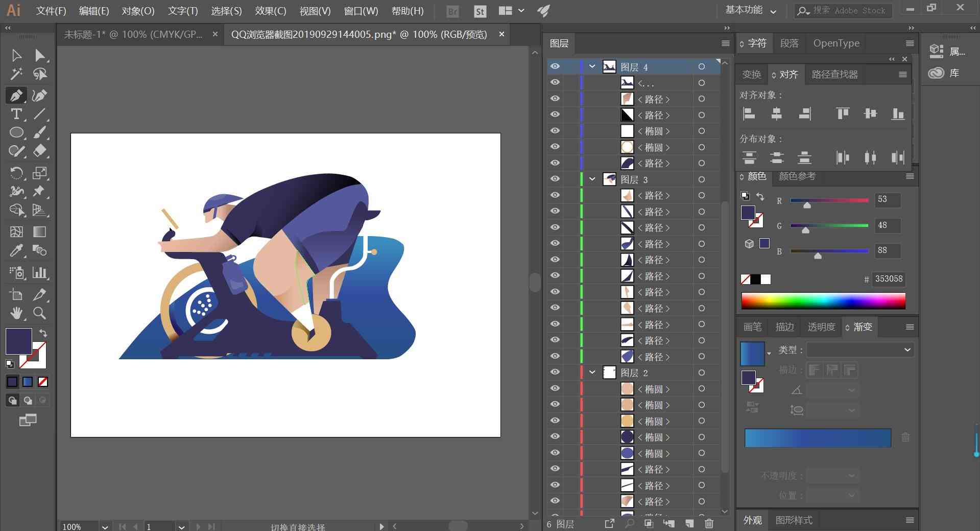Open the 文件(F) menu

pyautogui.click(x=51, y=11)
